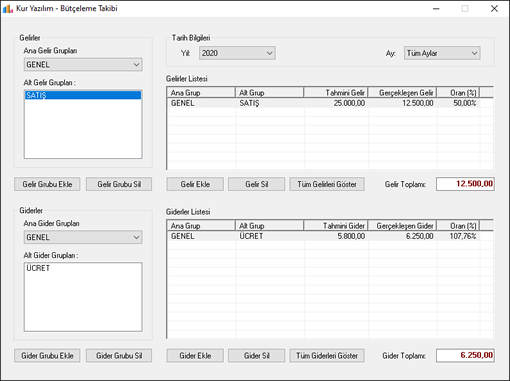
Task: Click Gider Grubu Sil button
Action: point(119,356)
